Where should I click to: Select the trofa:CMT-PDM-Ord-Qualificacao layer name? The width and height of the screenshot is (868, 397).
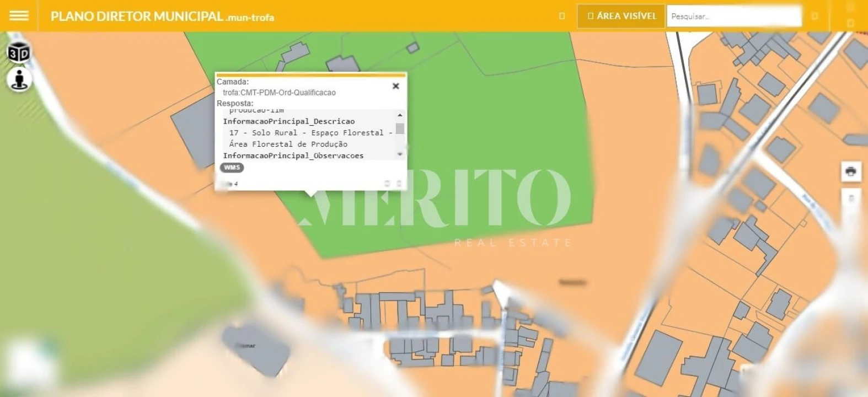pos(279,93)
